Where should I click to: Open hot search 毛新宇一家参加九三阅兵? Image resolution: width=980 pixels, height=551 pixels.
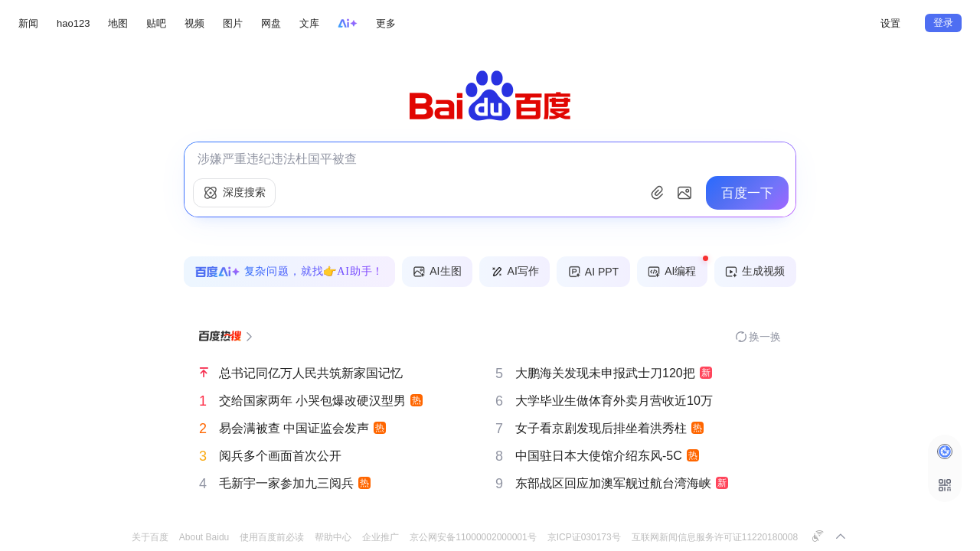tap(286, 484)
